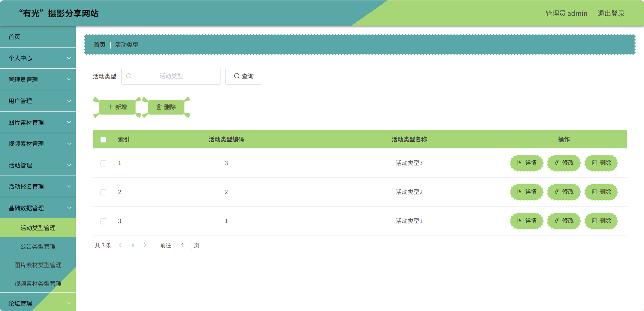Click 管理员 admin in the header
Image resolution: width=644 pixels, height=311 pixels.
(x=566, y=13)
